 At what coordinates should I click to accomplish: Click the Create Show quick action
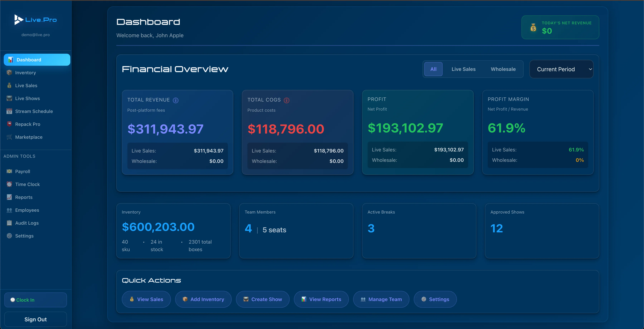coord(262,299)
